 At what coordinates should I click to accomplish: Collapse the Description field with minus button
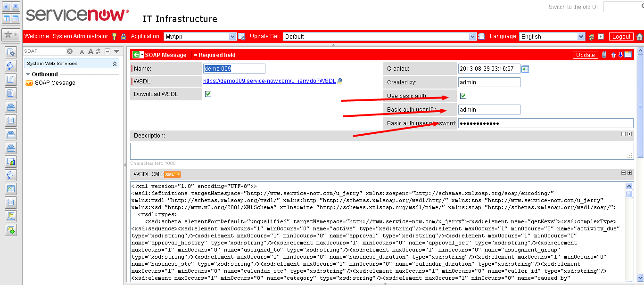(624, 134)
